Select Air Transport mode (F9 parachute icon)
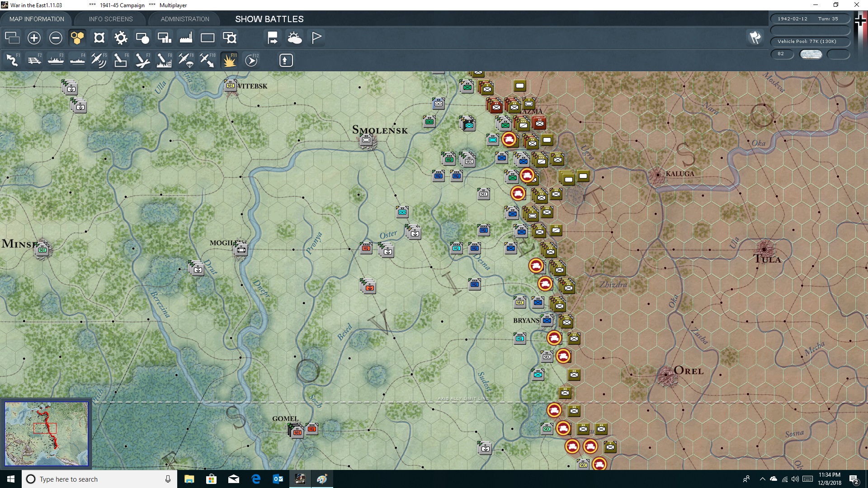868x488 pixels. click(186, 60)
